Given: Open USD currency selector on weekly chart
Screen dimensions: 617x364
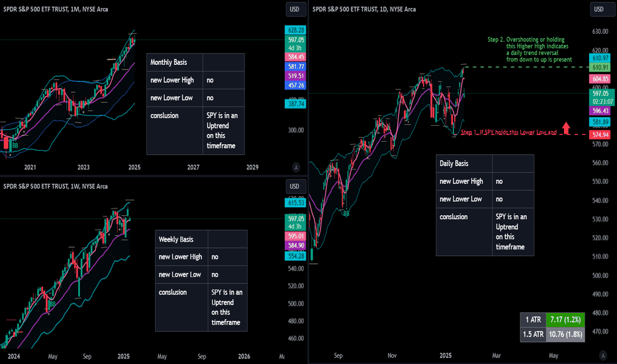Looking at the screenshot, I should coord(295,187).
